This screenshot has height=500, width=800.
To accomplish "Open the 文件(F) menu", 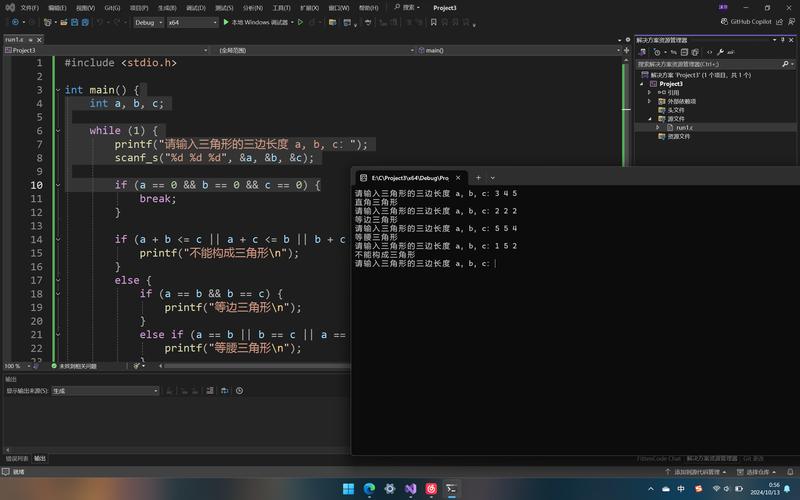I will pyautogui.click(x=29, y=8).
